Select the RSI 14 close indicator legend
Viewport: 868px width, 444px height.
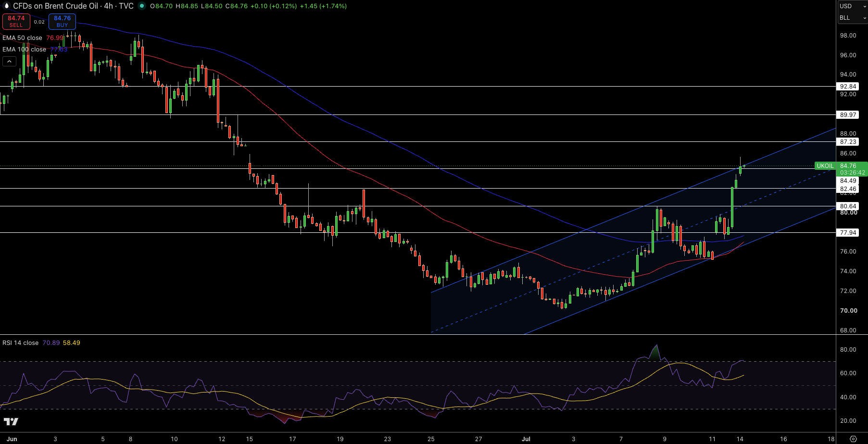pyautogui.click(x=20, y=343)
